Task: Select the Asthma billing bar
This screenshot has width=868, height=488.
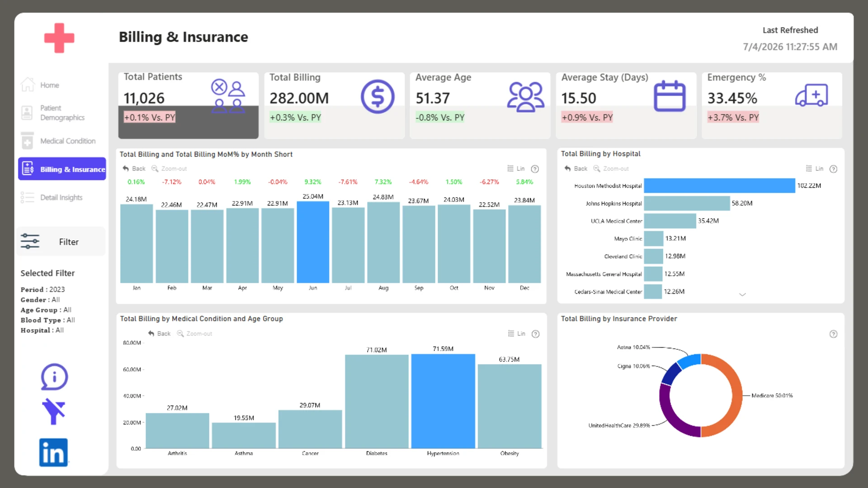Action: 244,436
